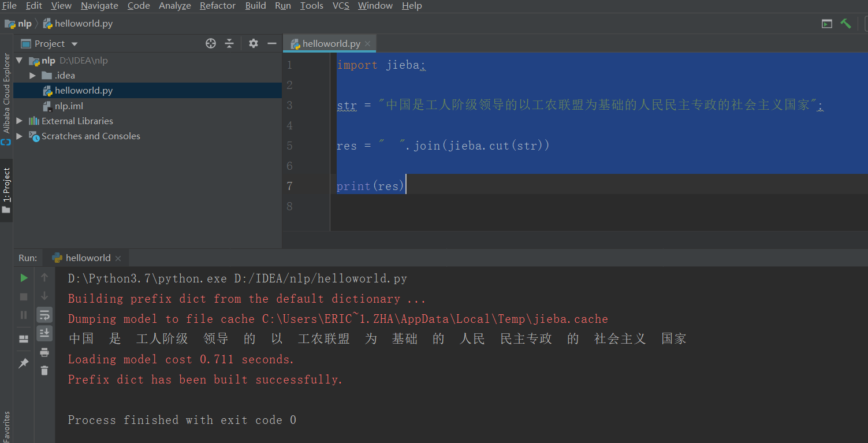Click the 'Building prefix dict' console line
Screen dimensions: 868x443
pos(247,299)
